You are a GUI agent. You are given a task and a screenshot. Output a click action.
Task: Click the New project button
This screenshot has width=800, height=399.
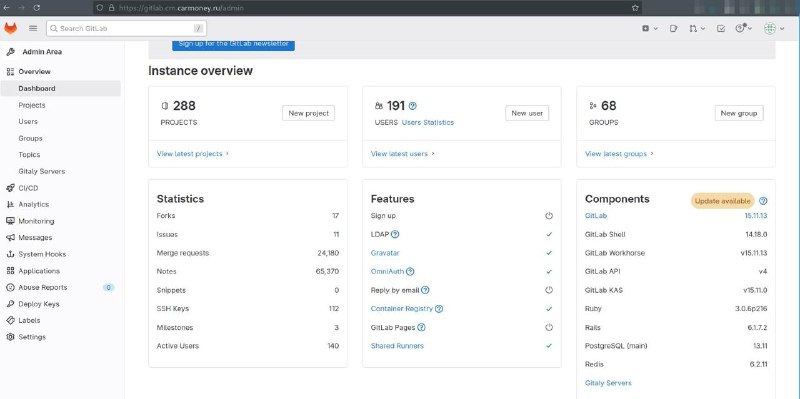click(308, 113)
